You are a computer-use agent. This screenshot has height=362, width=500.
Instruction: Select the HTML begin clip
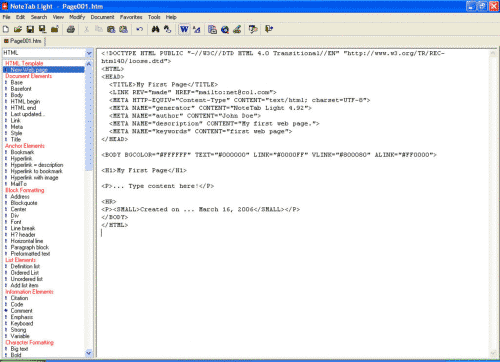click(25, 101)
